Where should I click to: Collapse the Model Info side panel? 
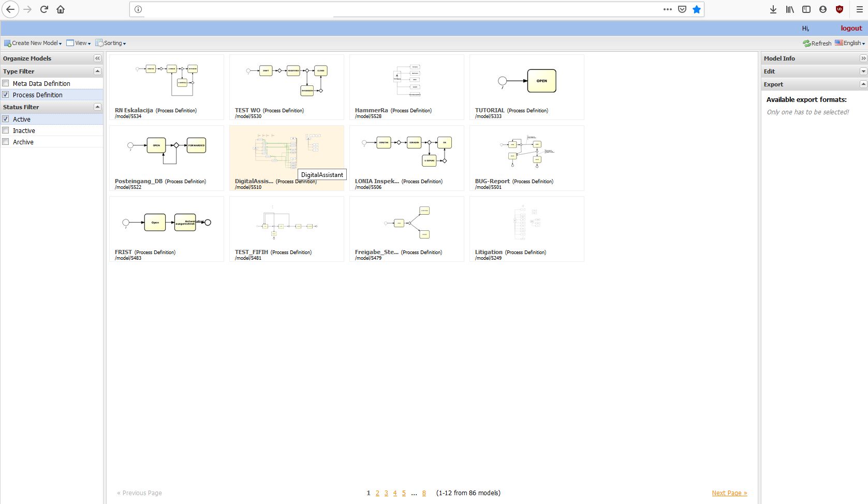[863, 58]
